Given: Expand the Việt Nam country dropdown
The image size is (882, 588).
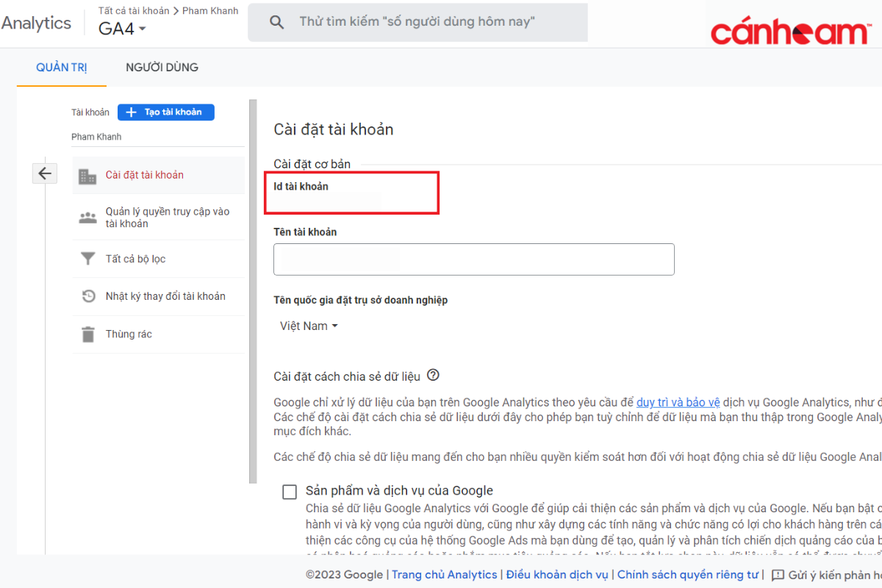Looking at the screenshot, I should pyautogui.click(x=309, y=326).
